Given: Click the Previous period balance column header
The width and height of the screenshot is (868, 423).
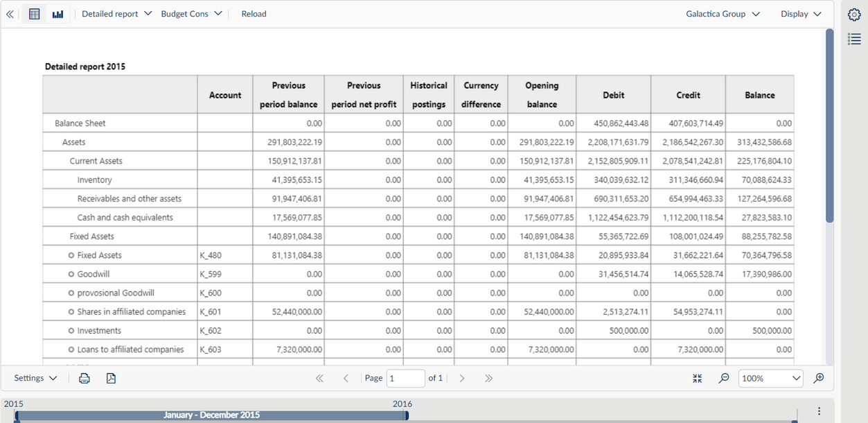Looking at the screenshot, I should click(288, 95).
